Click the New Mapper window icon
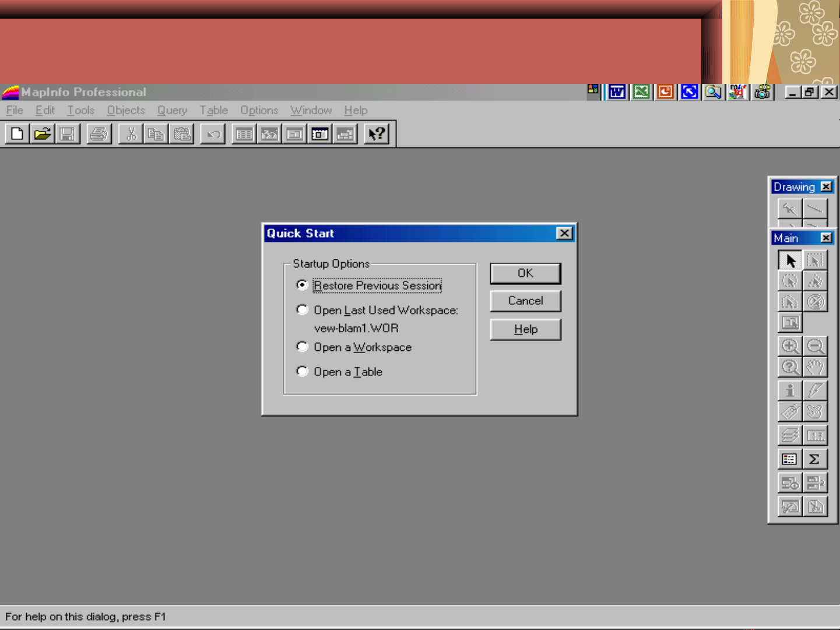The height and width of the screenshot is (630, 840). 269,134
